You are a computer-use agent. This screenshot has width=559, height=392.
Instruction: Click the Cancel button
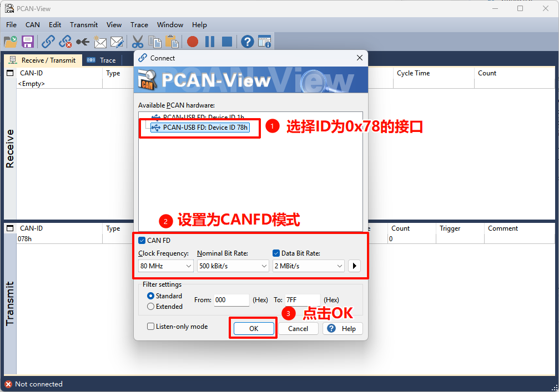coord(298,328)
